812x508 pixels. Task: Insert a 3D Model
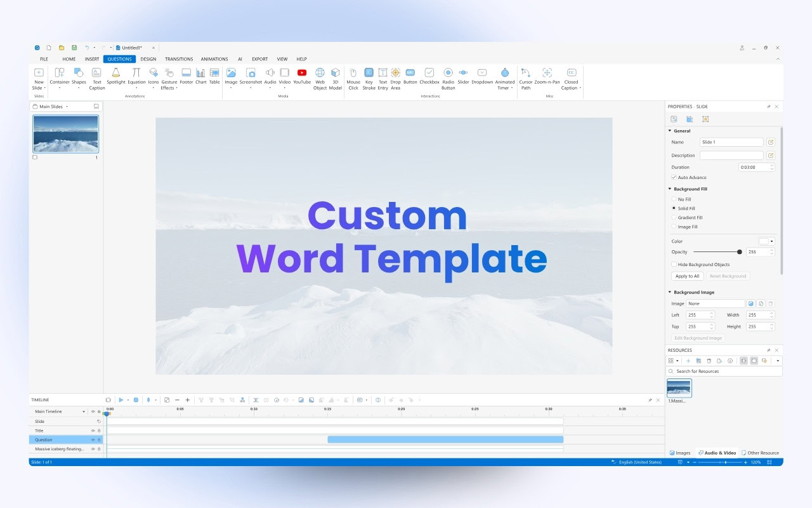click(336, 77)
